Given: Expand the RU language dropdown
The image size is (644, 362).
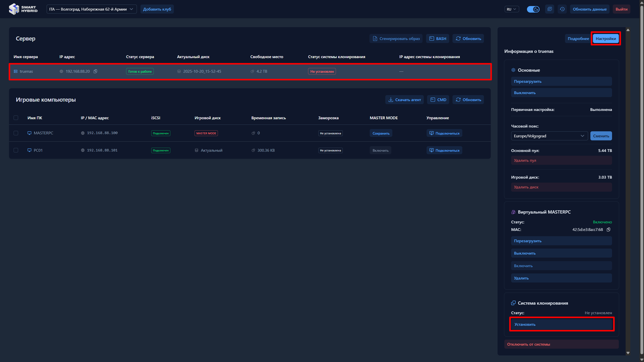Looking at the screenshot, I should (x=512, y=9).
